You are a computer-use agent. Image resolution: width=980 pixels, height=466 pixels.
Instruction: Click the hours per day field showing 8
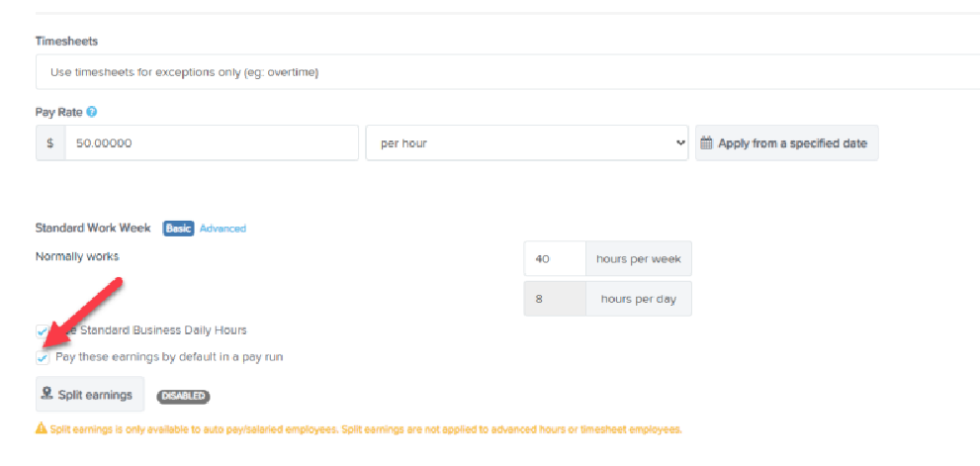click(554, 299)
